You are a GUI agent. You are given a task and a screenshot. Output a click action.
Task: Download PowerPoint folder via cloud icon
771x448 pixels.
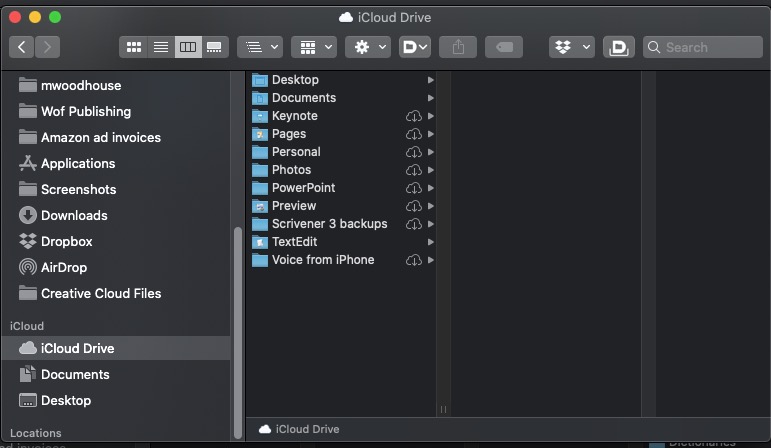click(414, 188)
